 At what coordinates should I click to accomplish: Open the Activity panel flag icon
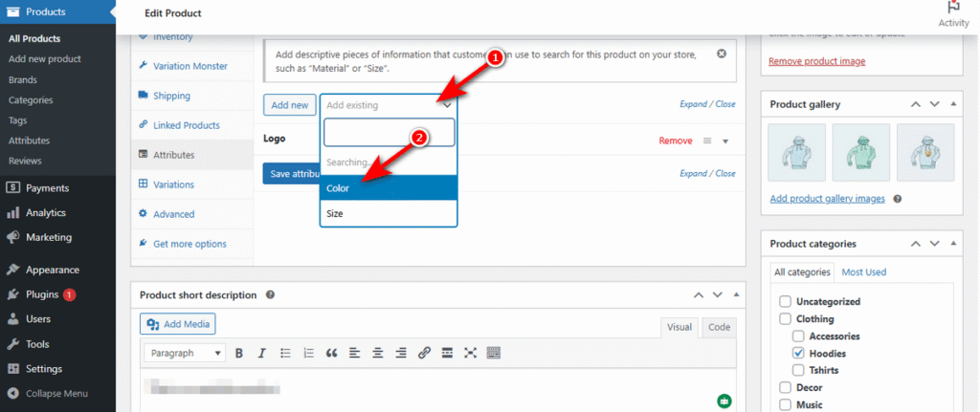click(x=954, y=9)
